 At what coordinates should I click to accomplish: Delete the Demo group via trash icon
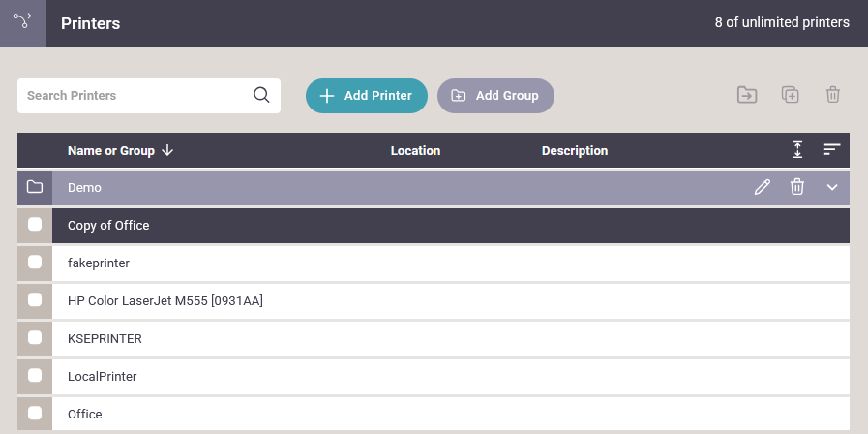(797, 187)
